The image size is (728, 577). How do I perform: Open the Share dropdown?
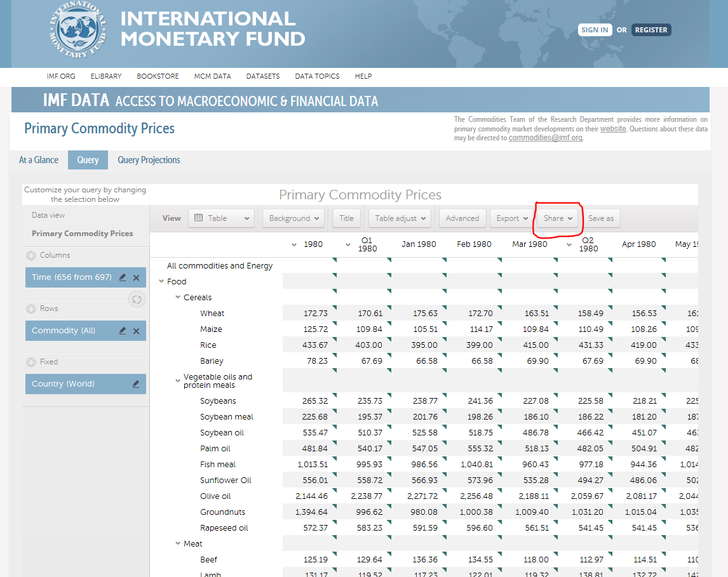click(x=558, y=218)
